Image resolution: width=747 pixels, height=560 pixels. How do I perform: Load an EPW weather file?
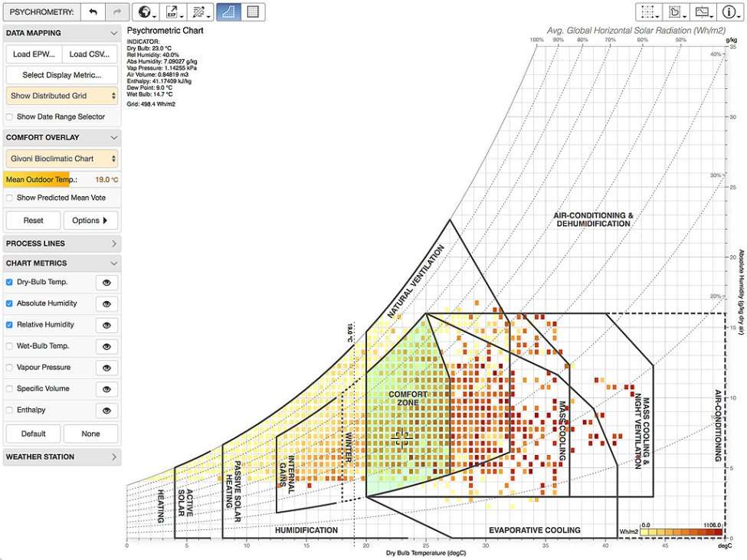pos(32,54)
